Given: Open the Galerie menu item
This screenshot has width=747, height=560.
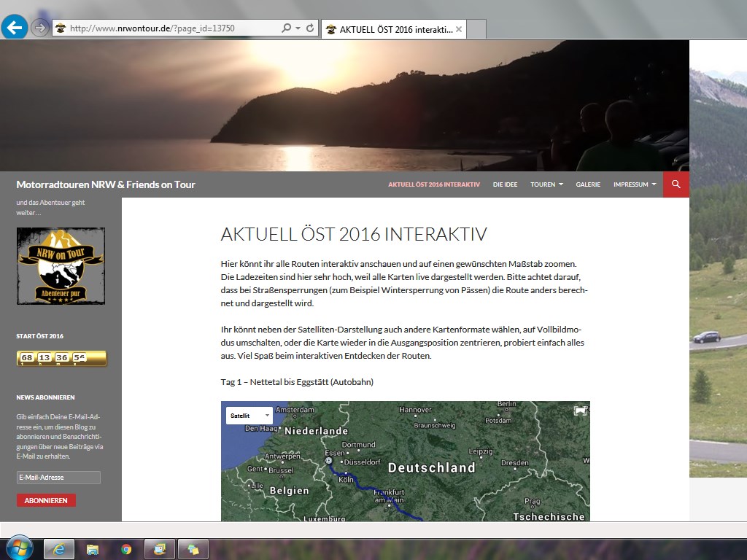Looking at the screenshot, I should 588,184.
